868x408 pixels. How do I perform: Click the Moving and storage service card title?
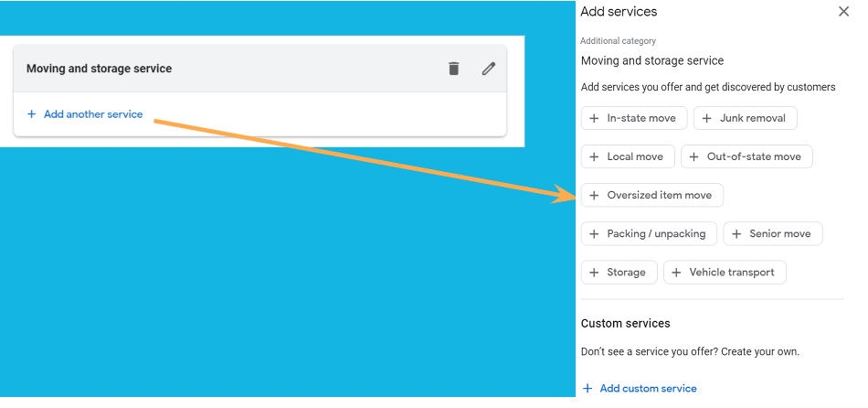pos(99,69)
